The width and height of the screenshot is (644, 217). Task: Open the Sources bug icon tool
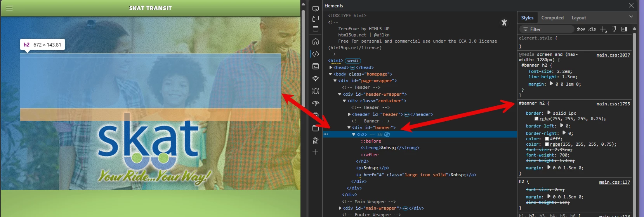(316, 91)
